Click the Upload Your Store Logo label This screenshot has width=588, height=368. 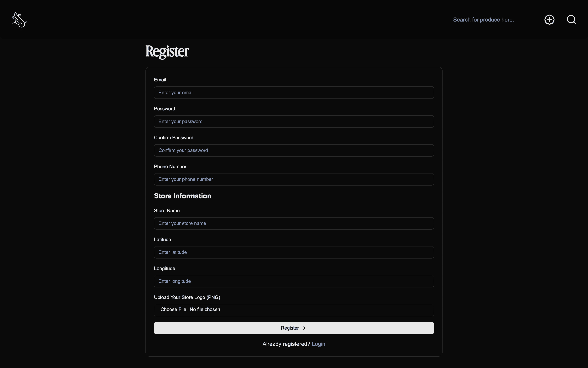coord(187,297)
